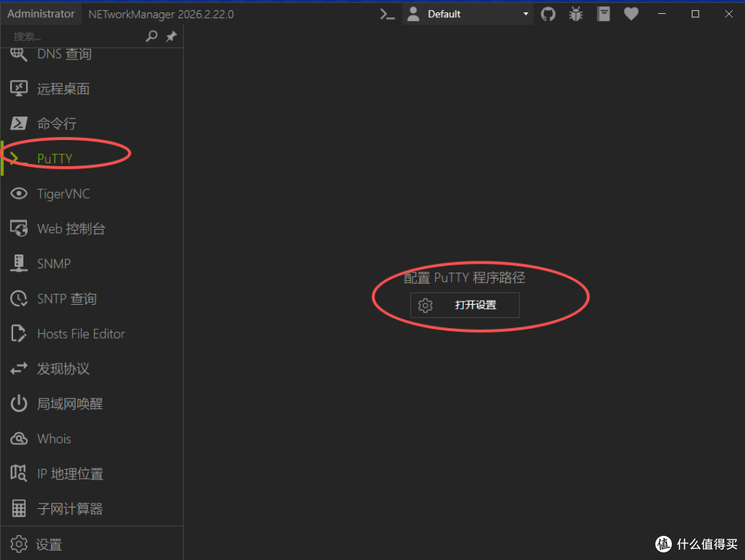Click NETworkManager 2026.2.22.0 title text
Screen dimensions: 745x560
(161, 14)
